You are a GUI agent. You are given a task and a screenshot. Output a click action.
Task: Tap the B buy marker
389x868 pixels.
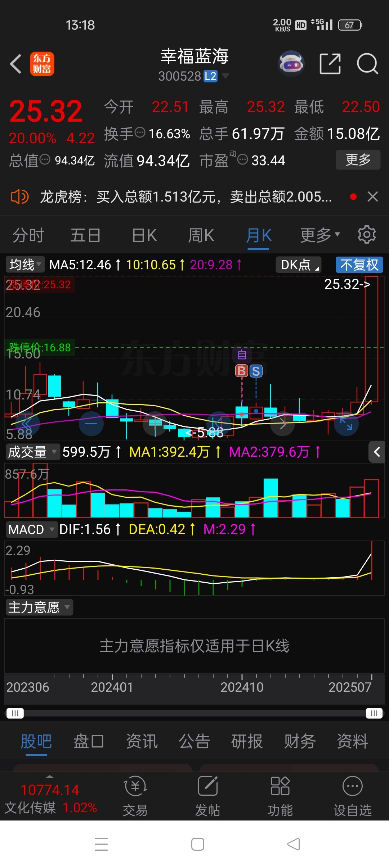click(242, 371)
